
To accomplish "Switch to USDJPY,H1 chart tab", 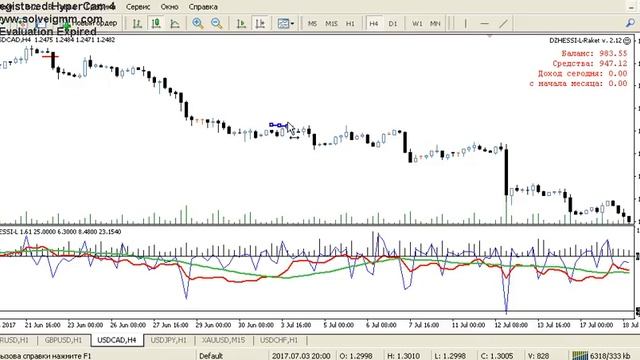I will pyautogui.click(x=169, y=340).
